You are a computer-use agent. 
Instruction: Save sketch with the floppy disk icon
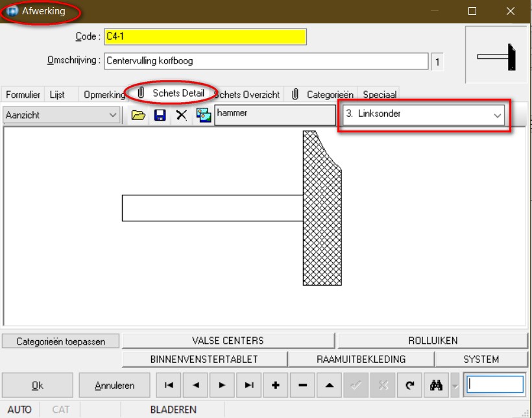click(x=160, y=116)
